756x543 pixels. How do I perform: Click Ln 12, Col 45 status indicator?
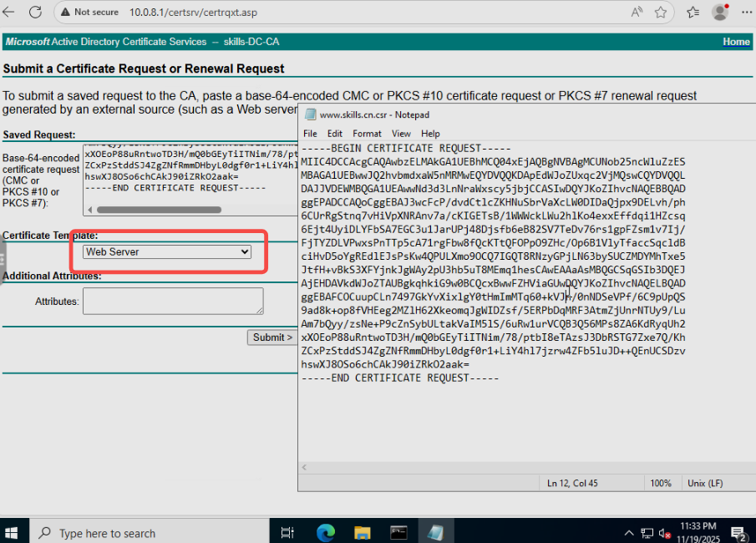point(572,483)
